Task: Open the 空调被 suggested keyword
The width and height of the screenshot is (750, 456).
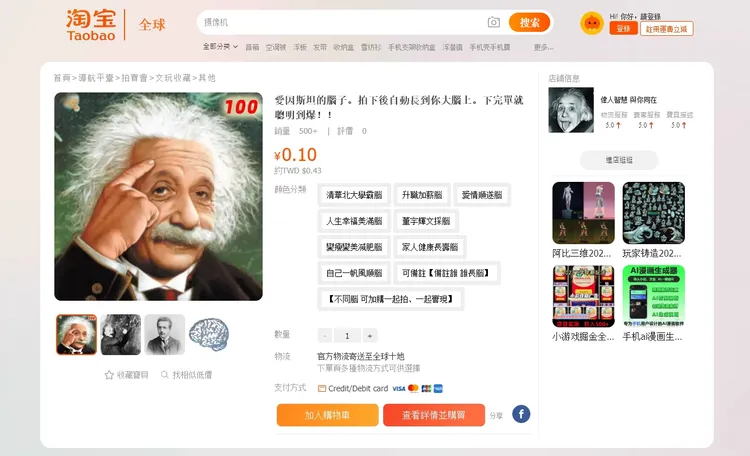Action: pyautogui.click(x=276, y=47)
